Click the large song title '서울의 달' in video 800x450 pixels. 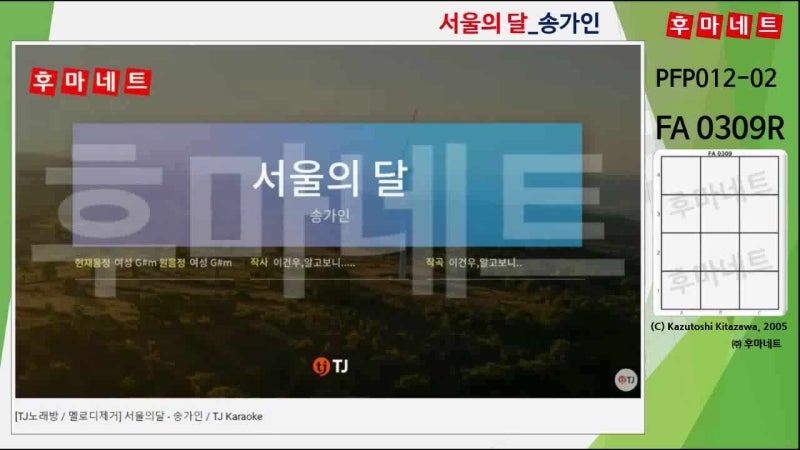click(330, 178)
